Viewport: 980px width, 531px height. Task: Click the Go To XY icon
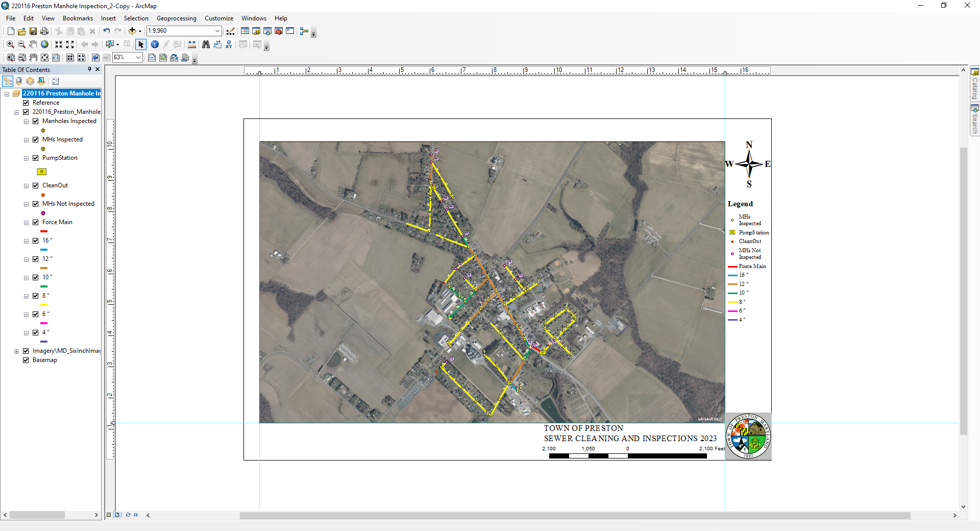point(229,44)
